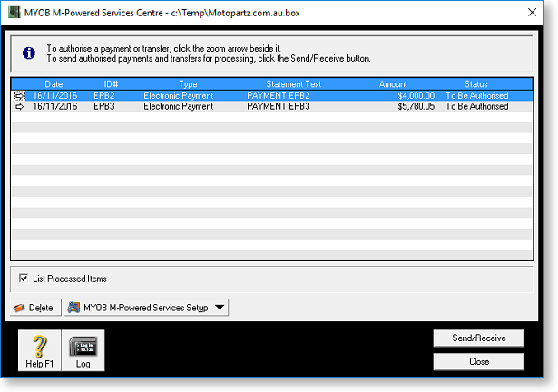Close the window with the X button
This screenshot has width=558, height=392.
point(532,13)
